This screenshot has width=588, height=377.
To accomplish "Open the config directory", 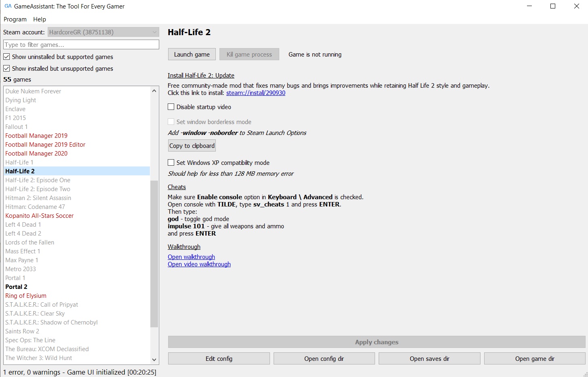I will click(324, 359).
